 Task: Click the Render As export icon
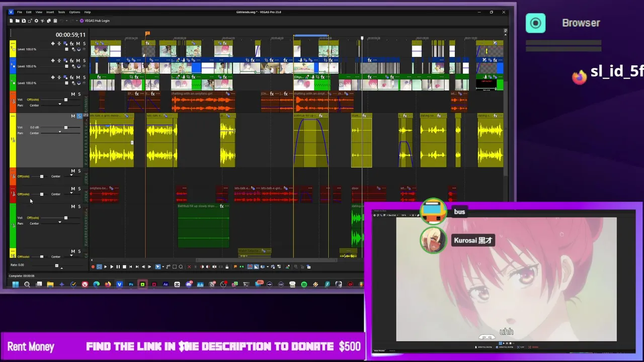point(30,21)
